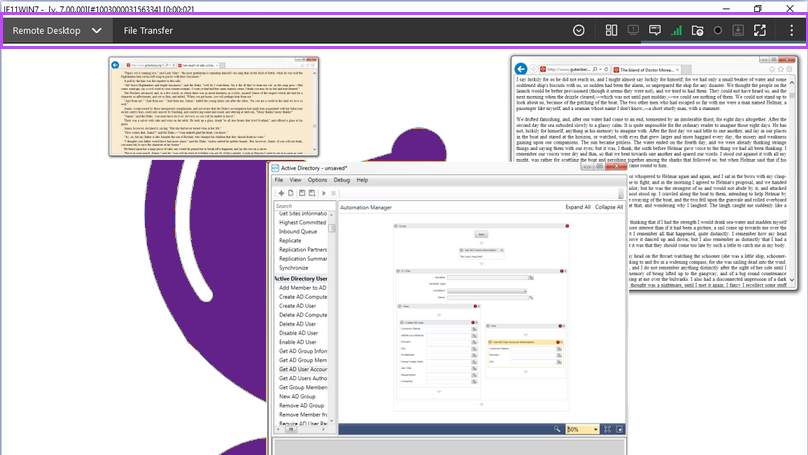
Task: Click the multi-monitor layout icon
Action: pyautogui.click(x=611, y=31)
